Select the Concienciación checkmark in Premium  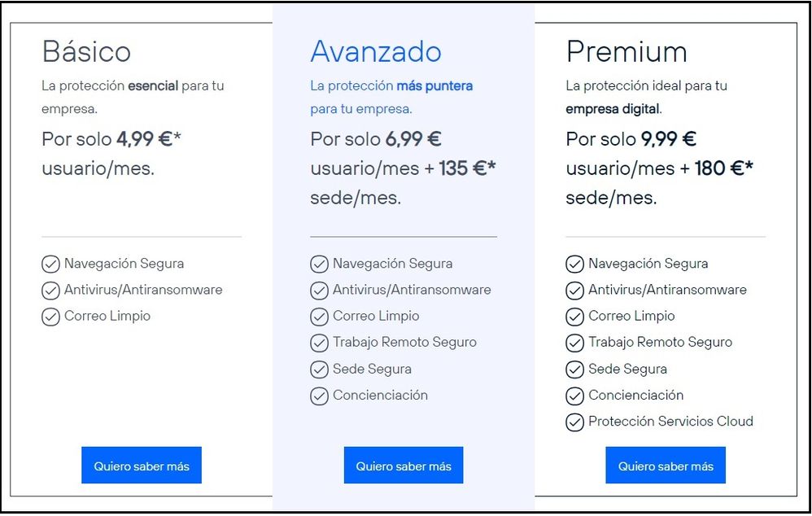[x=575, y=396]
